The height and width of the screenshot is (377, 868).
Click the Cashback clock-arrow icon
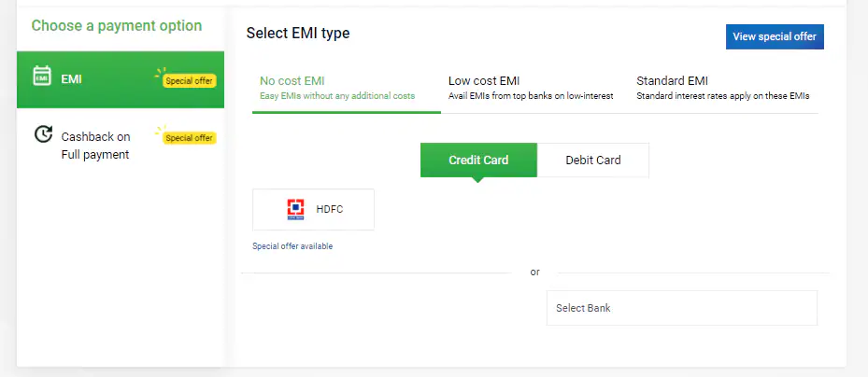click(x=43, y=134)
